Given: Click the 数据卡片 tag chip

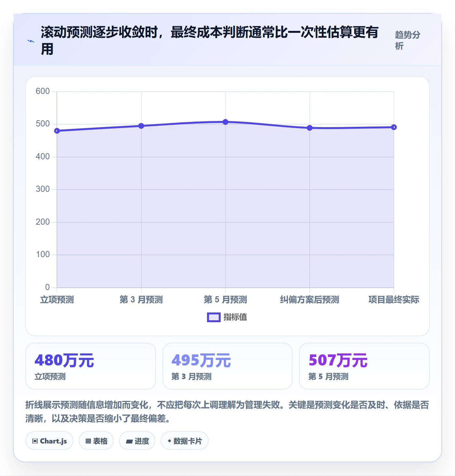Looking at the screenshot, I should 185,441.
